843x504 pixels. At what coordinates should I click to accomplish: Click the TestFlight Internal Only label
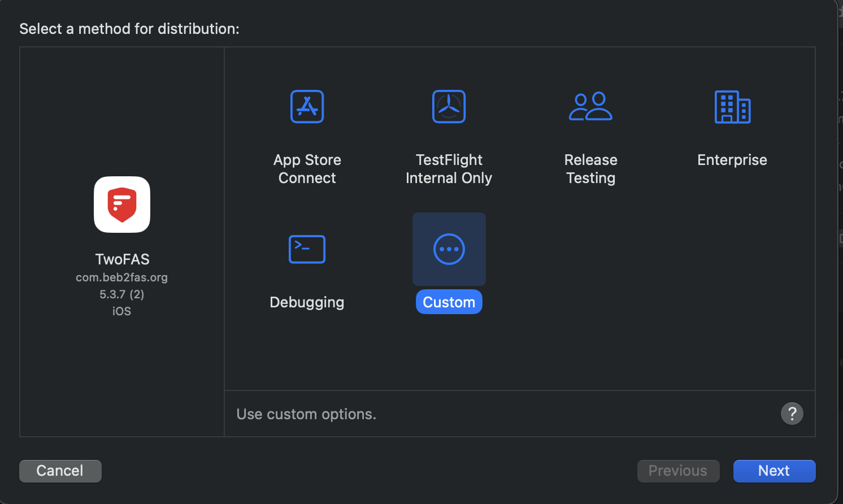tap(449, 169)
